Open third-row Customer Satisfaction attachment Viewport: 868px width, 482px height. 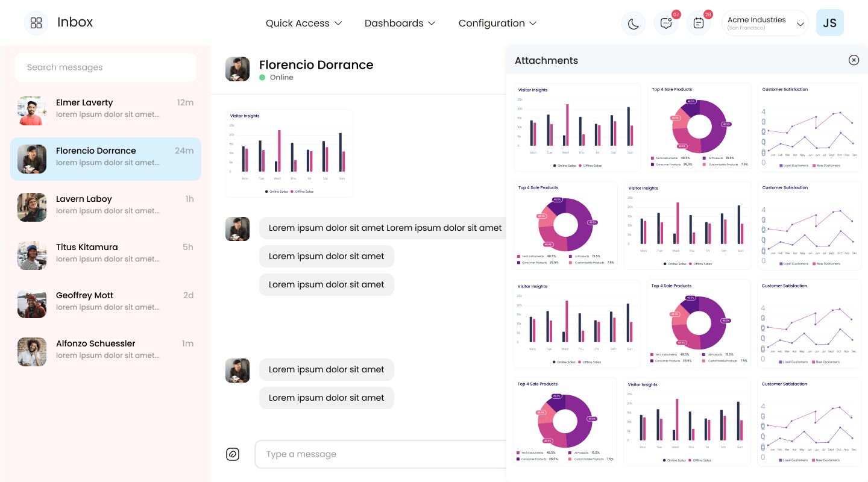810,324
